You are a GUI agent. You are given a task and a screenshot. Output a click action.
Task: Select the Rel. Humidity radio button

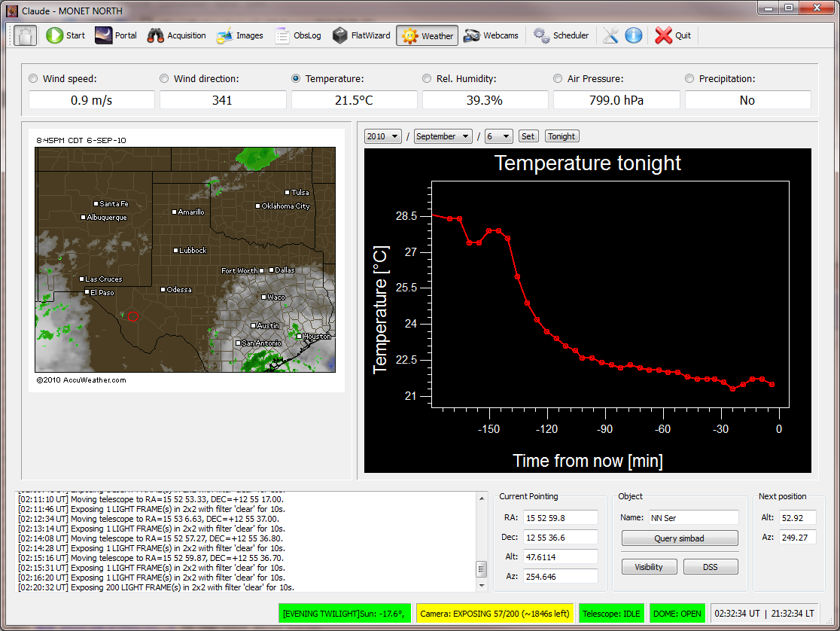pos(427,78)
